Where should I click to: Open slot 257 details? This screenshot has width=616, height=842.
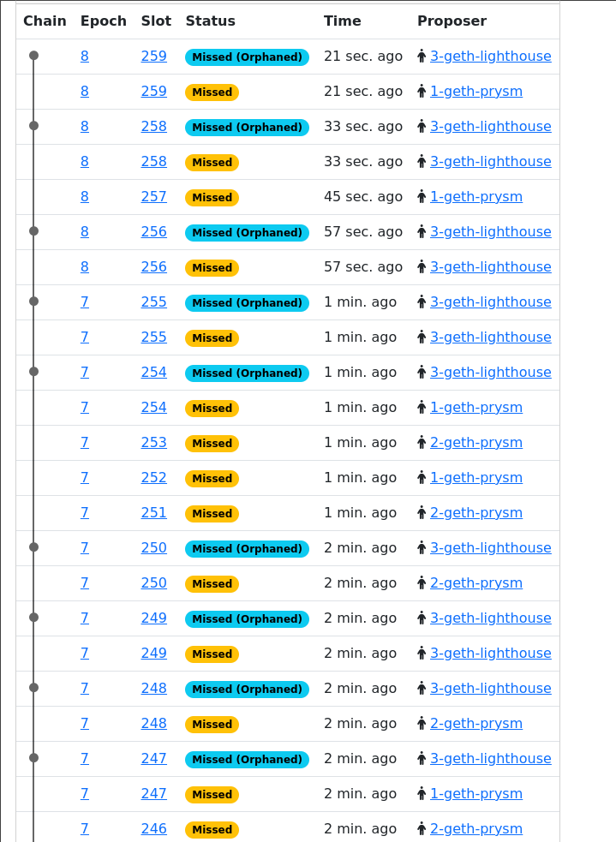tap(153, 196)
